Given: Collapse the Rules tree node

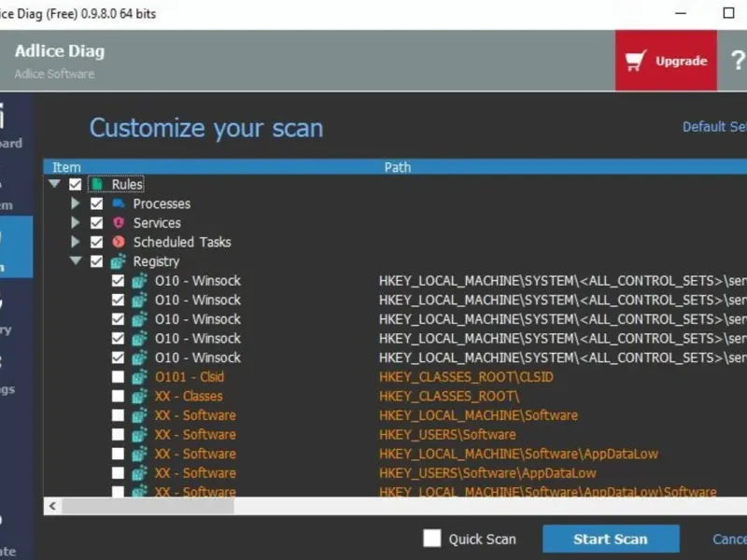Looking at the screenshot, I should [x=54, y=183].
